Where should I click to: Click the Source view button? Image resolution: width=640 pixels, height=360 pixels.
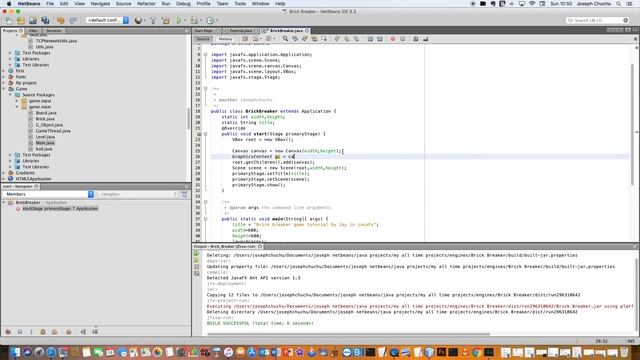203,39
